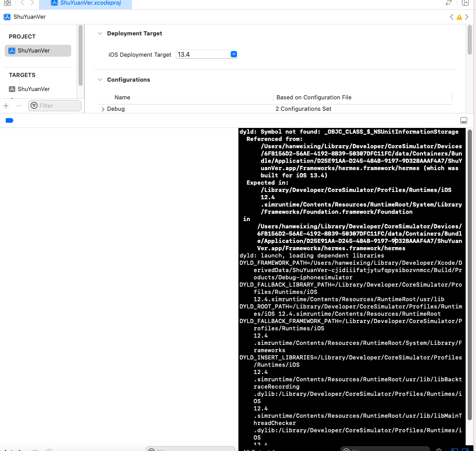
Task: Hide the debug area panel
Action: coord(464,121)
